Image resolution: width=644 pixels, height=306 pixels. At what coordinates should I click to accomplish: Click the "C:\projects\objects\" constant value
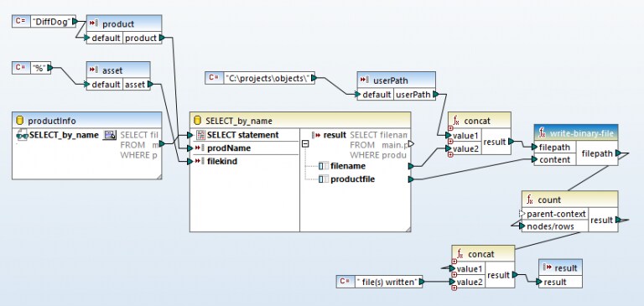click(x=269, y=78)
